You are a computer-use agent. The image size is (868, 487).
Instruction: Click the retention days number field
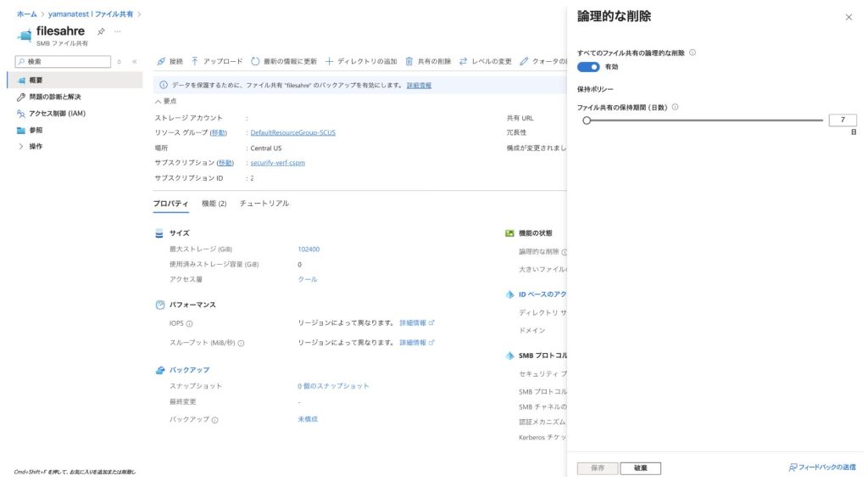tap(842, 120)
